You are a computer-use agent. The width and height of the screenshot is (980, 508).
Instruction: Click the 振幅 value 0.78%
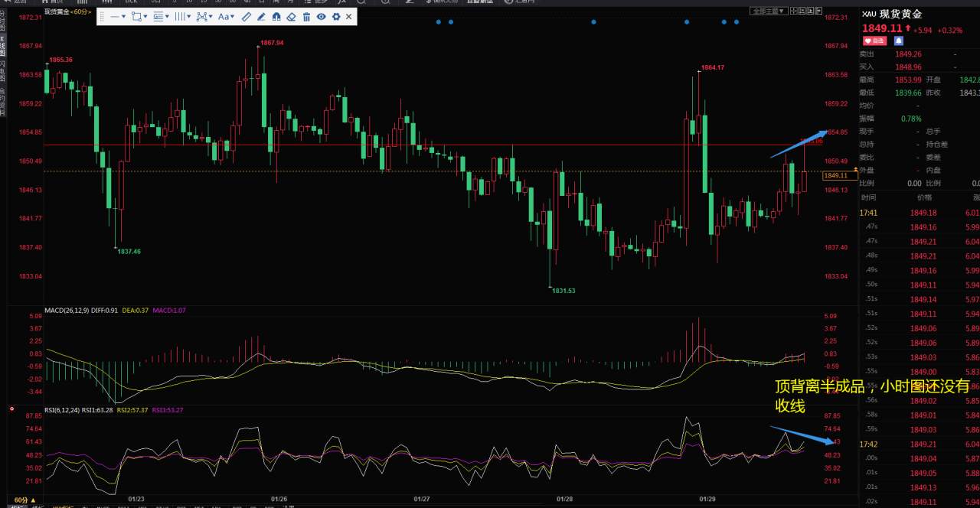tap(911, 119)
